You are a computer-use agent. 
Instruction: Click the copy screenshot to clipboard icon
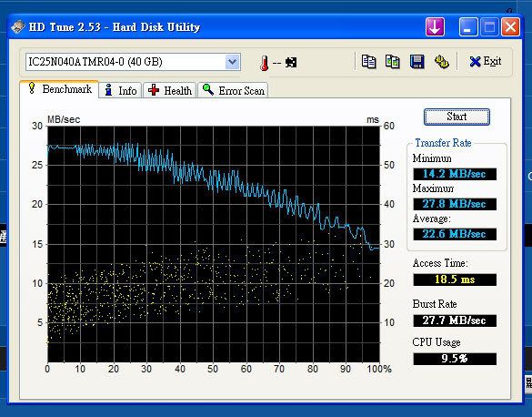(x=392, y=62)
